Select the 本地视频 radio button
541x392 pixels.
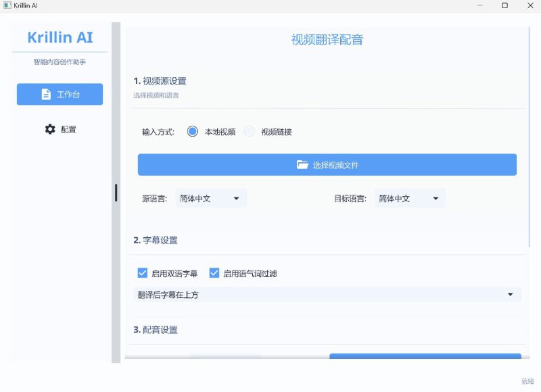[x=192, y=131]
